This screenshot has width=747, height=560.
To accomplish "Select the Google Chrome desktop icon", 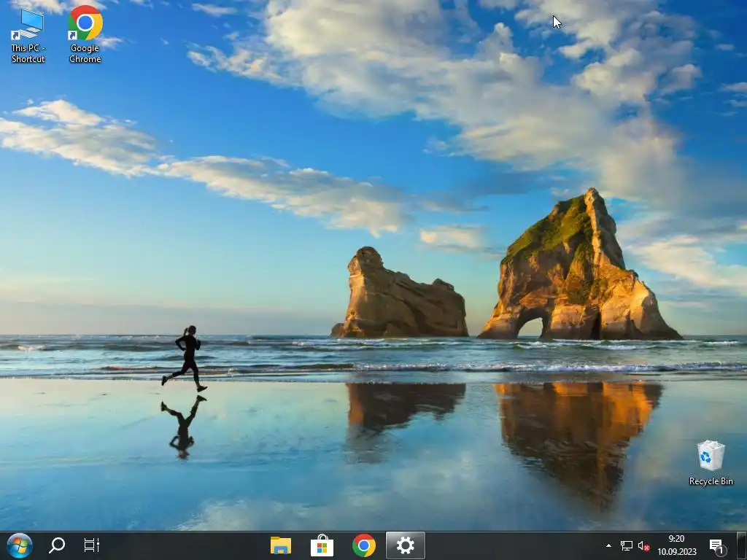I will [x=85, y=35].
